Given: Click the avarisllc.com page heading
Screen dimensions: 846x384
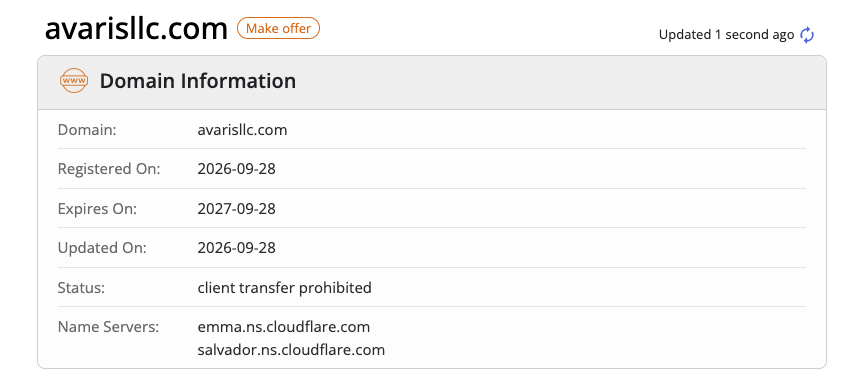Looking at the screenshot, I should pyautogui.click(x=136, y=29).
